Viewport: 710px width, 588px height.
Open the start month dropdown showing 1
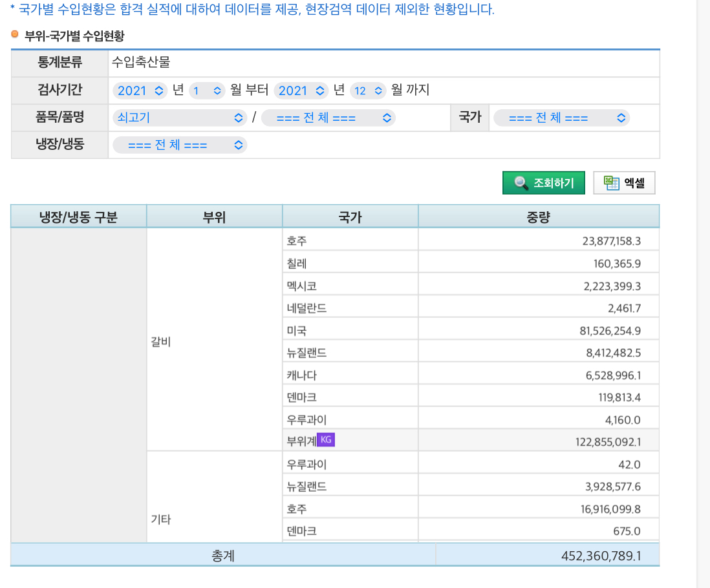(207, 90)
